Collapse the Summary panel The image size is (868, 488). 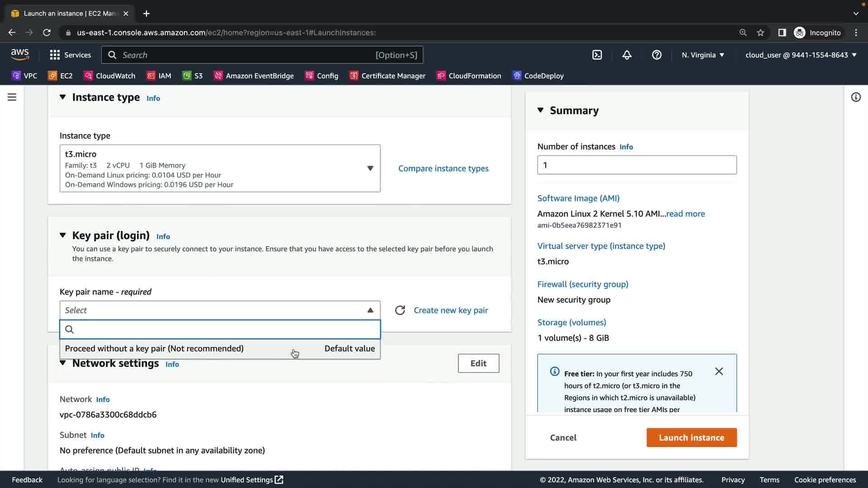pyautogui.click(x=540, y=110)
